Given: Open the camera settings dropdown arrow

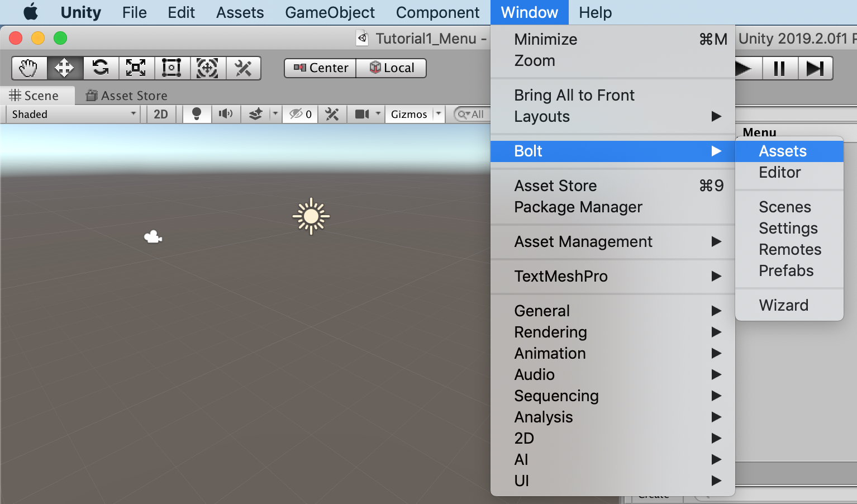Looking at the screenshot, I should pyautogui.click(x=378, y=114).
